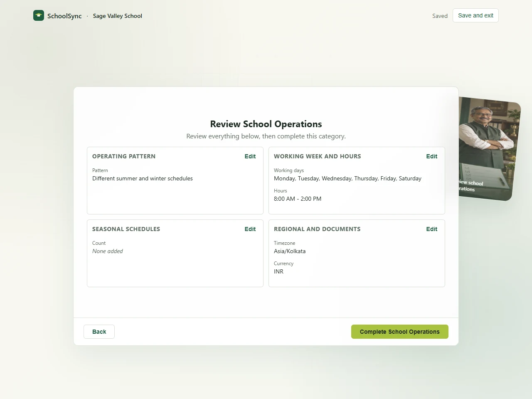
Task: Click the Regional and Documents card title
Action: (x=317, y=229)
